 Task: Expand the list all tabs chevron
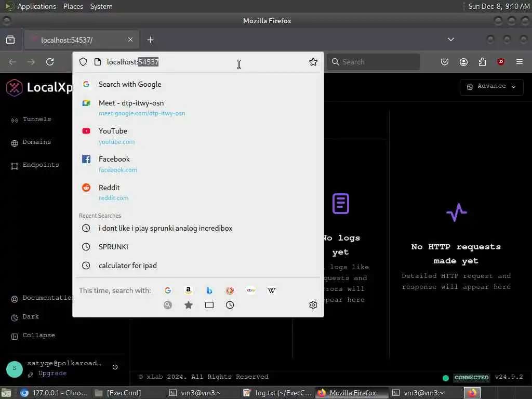[450, 39]
